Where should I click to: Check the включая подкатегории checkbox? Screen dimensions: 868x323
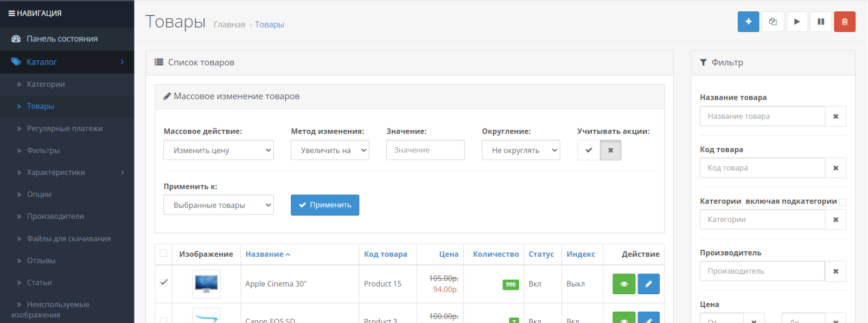(x=843, y=202)
